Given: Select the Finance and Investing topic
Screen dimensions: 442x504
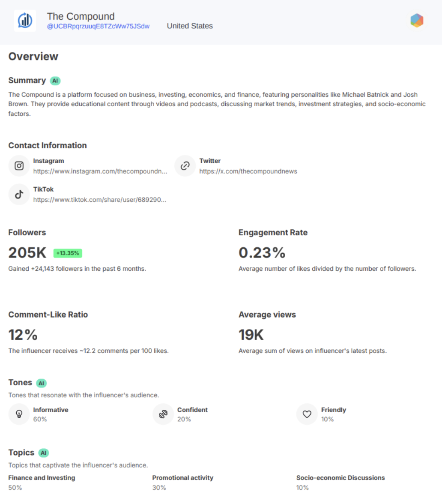Looking at the screenshot, I should 42,478.
